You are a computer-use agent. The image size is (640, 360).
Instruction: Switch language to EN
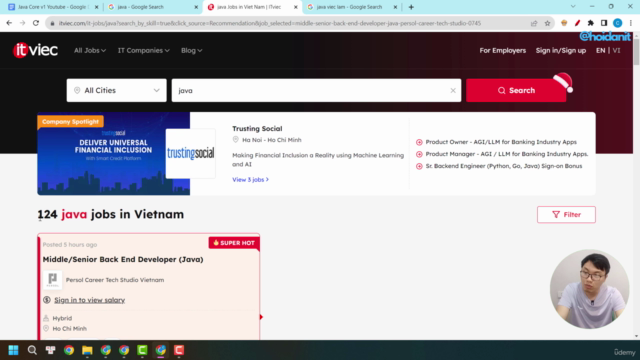[600, 50]
